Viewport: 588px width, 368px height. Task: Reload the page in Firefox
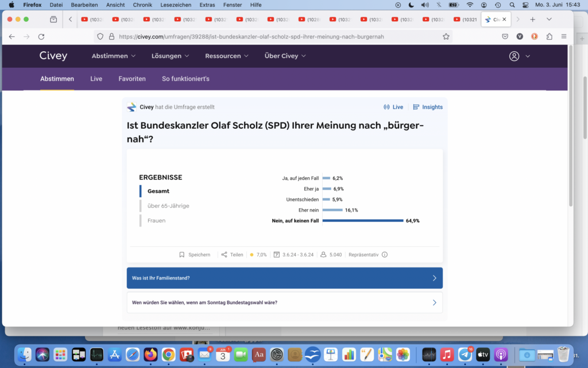[x=41, y=36]
